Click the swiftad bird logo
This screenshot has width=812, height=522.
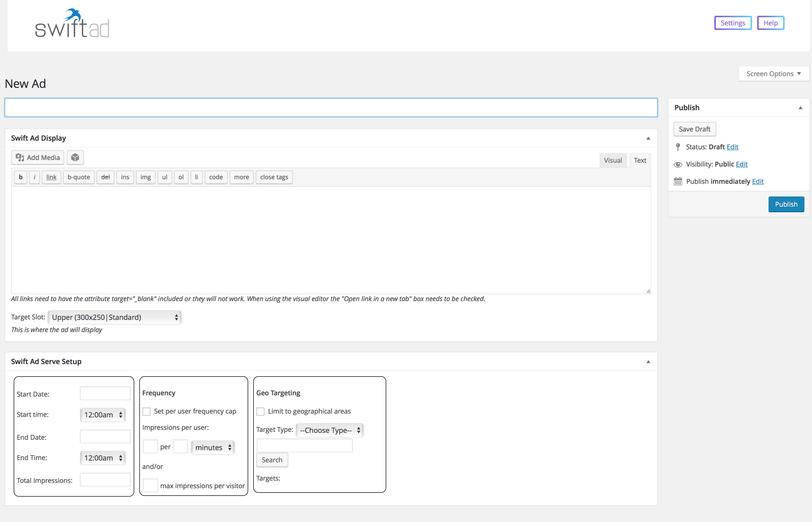click(72, 23)
